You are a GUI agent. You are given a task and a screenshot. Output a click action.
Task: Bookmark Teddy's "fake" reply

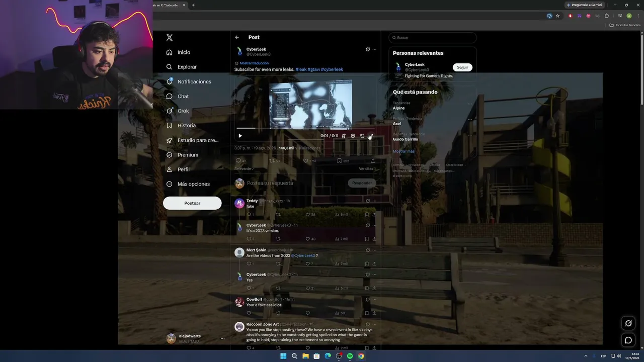pos(367,215)
